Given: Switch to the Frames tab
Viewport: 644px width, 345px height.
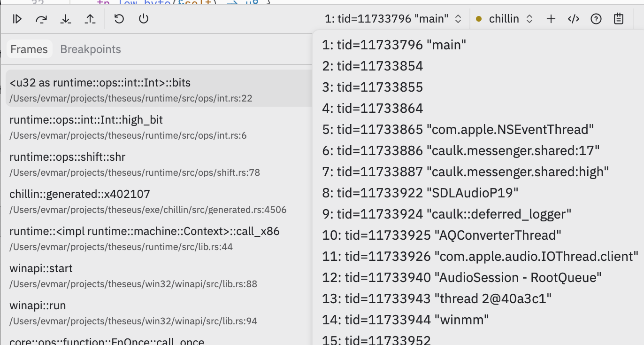Looking at the screenshot, I should pos(29,49).
